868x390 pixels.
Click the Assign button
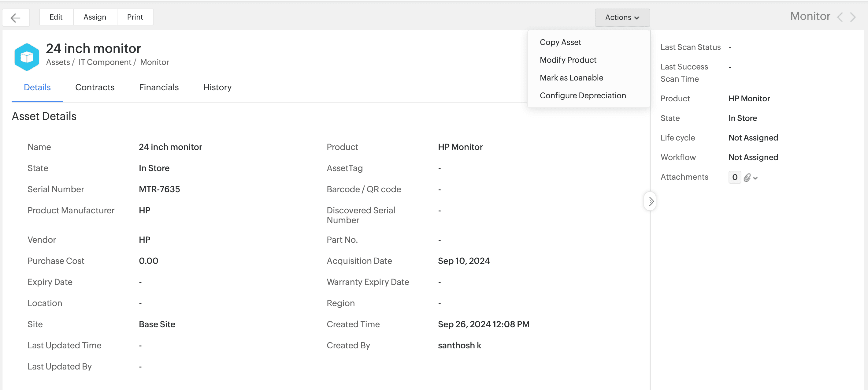click(x=95, y=17)
